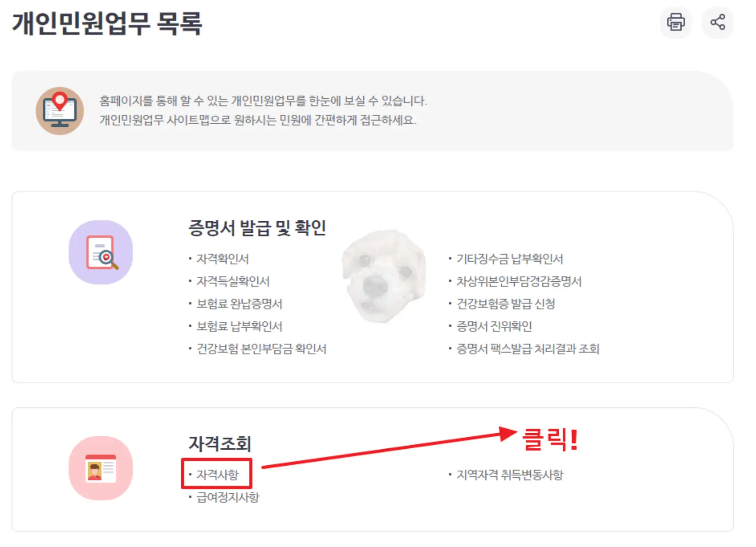
Task: Open 자격확인서 service
Action: tap(222, 258)
